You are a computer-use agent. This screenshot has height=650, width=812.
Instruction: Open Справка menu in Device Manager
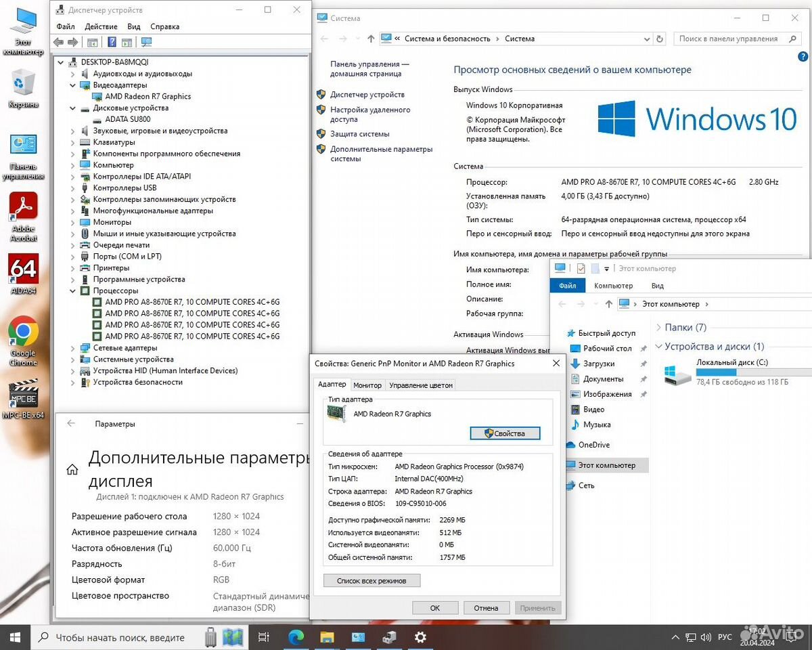coord(165,26)
